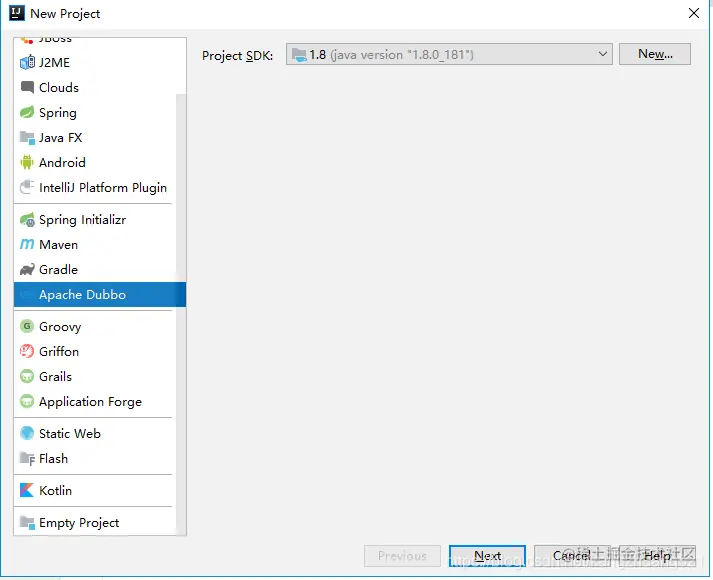Select 'Kotlin' project type
This screenshot has width=713, height=580.
point(95,490)
